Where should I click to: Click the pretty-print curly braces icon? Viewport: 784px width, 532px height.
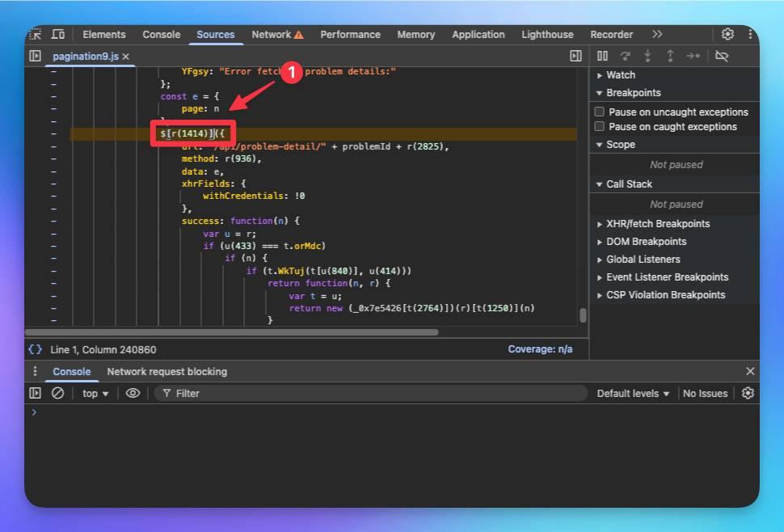(x=35, y=349)
